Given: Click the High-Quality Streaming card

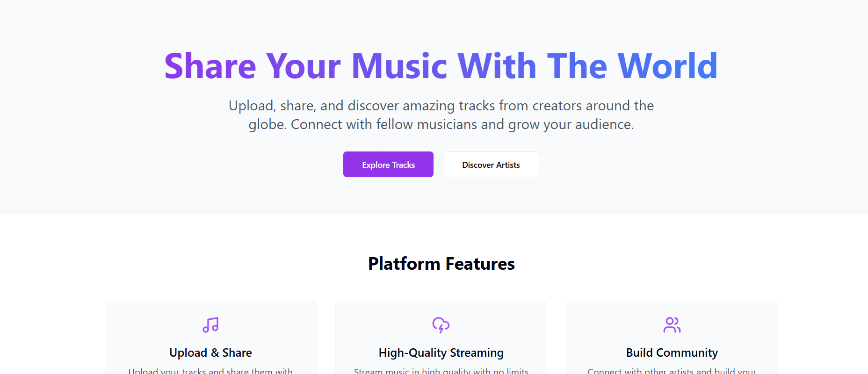Looking at the screenshot, I should [441, 337].
